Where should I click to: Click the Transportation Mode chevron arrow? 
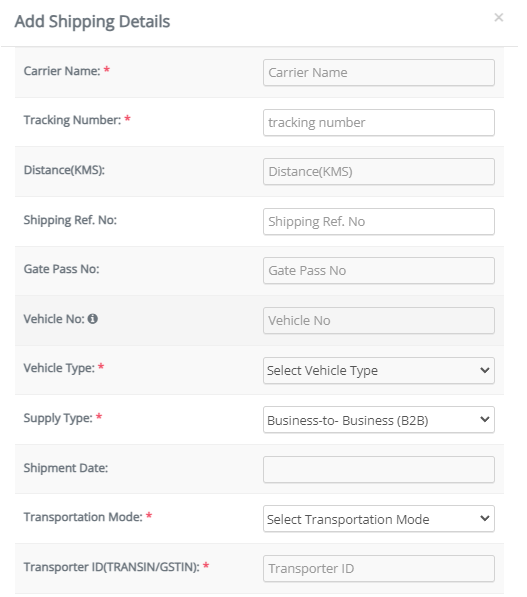click(x=484, y=519)
